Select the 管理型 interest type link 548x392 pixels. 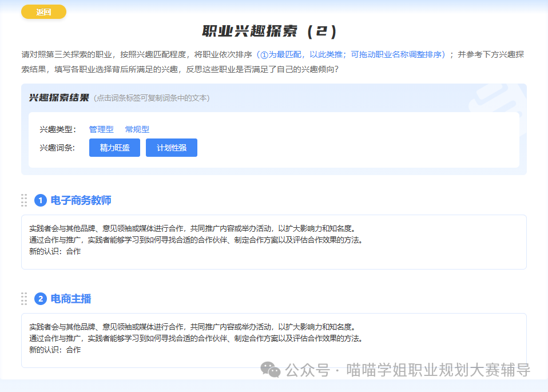pyautogui.click(x=101, y=129)
